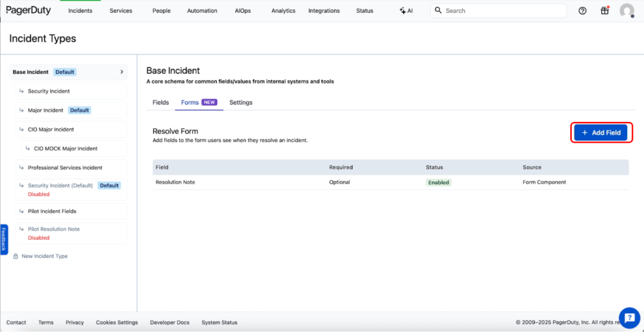Viewport: 644px width, 332px height.
Task: Click the Add Field button
Action: (601, 133)
